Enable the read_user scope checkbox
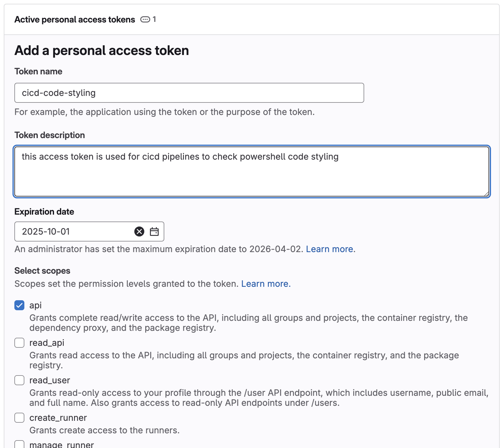501x448 pixels. click(x=19, y=380)
